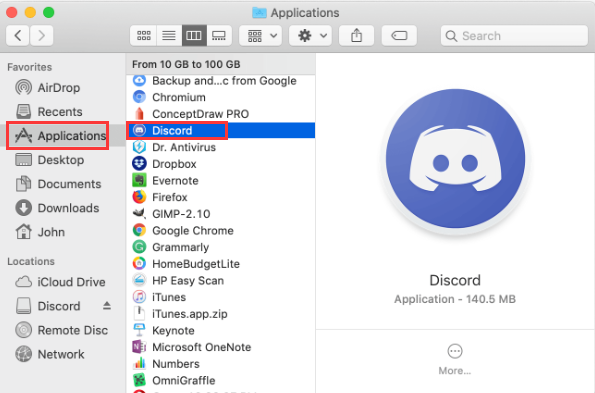595x393 pixels.
Task: Click the More... button in preview pane
Action: click(x=455, y=359)
